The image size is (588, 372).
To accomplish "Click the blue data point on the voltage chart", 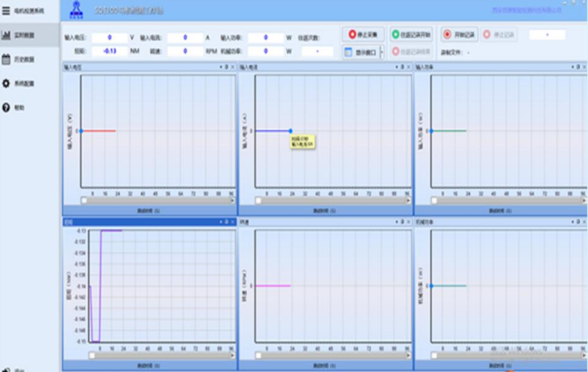I will [x=81, y=131].
